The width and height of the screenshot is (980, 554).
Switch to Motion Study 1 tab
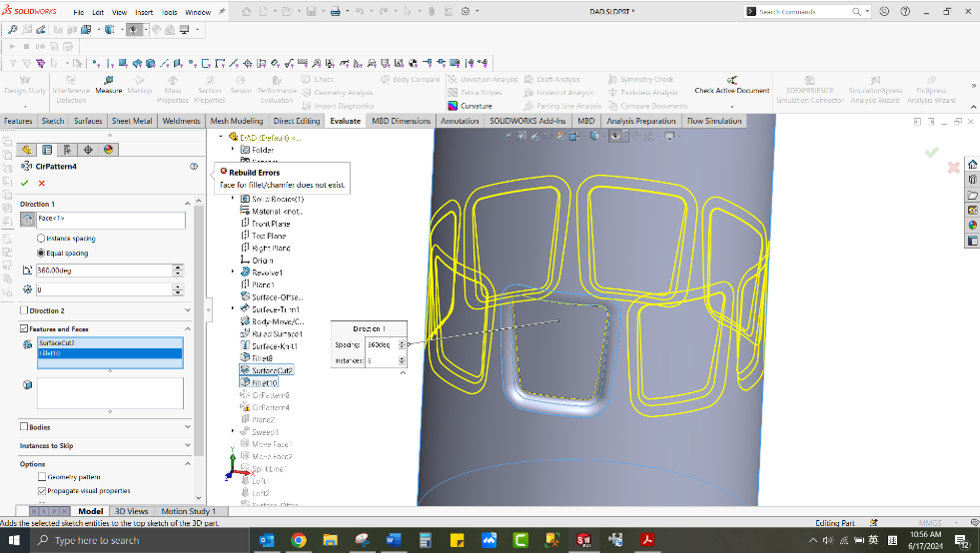[x=188, y=511]
